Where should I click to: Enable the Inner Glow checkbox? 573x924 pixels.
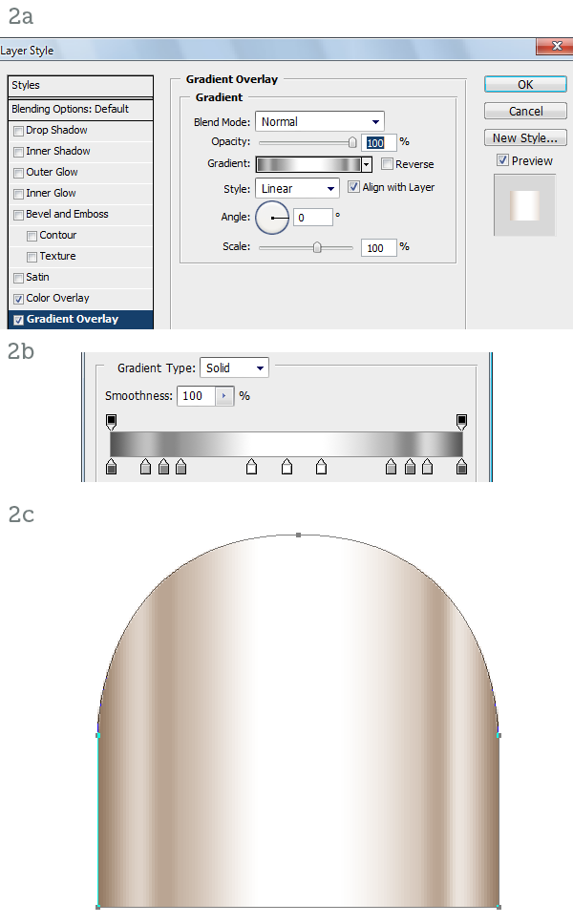[19, 194]
